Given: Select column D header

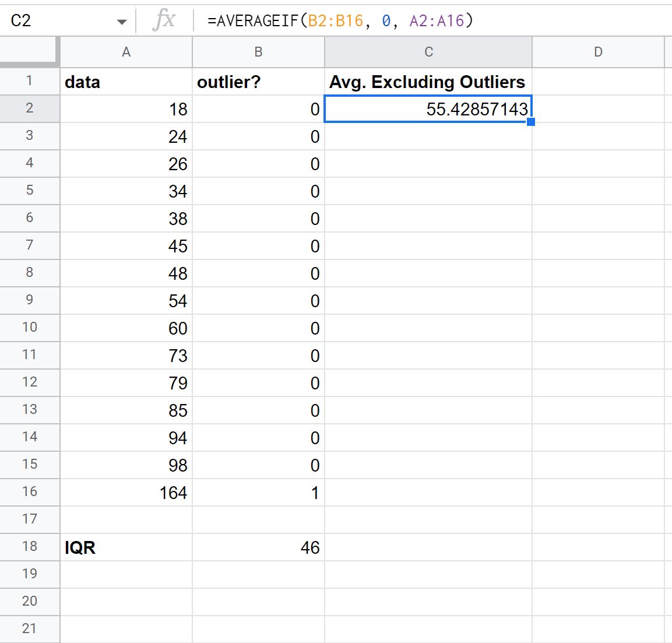Looking at the screenshot, I should click(599, 52).
